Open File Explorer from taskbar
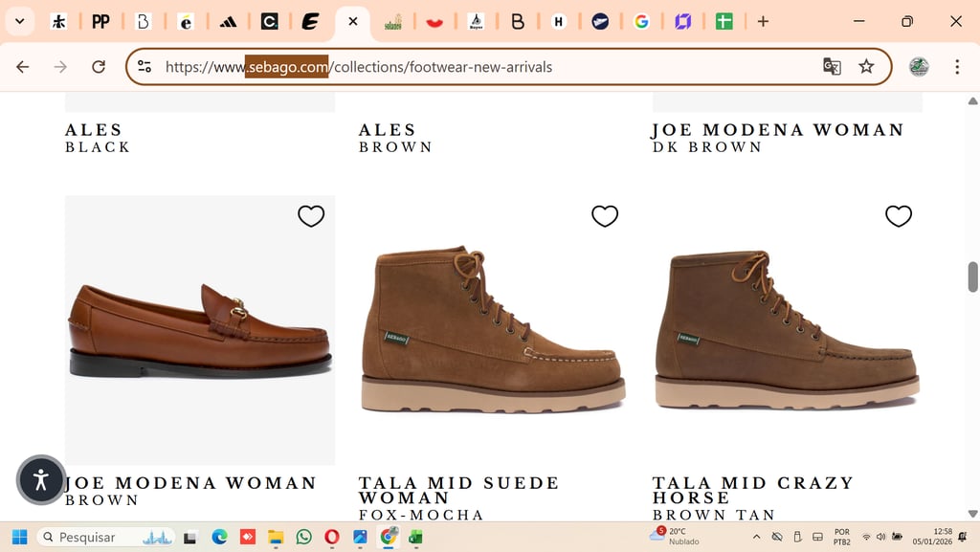980x552 pixels. 275,537
